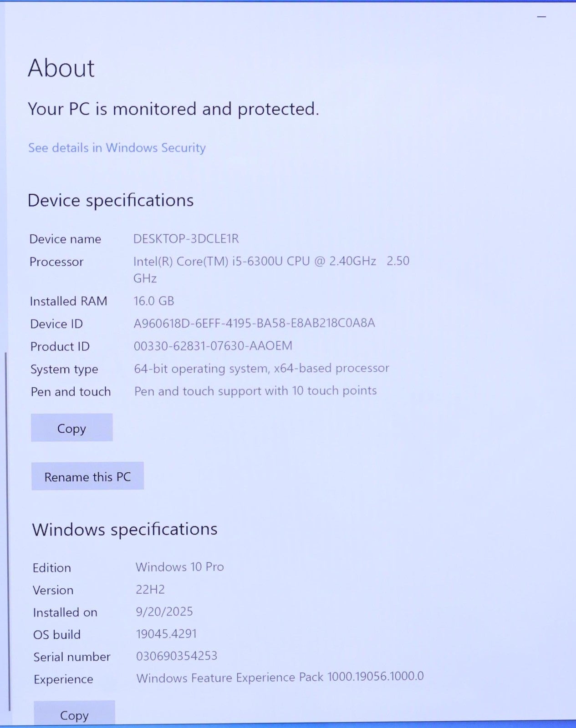The image size is (576, 728).
Task: Click the 64-bit operating system text
Action: point(261,368)
